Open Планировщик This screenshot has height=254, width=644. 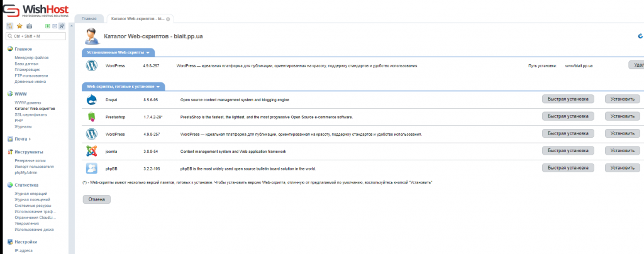(27, 70)
